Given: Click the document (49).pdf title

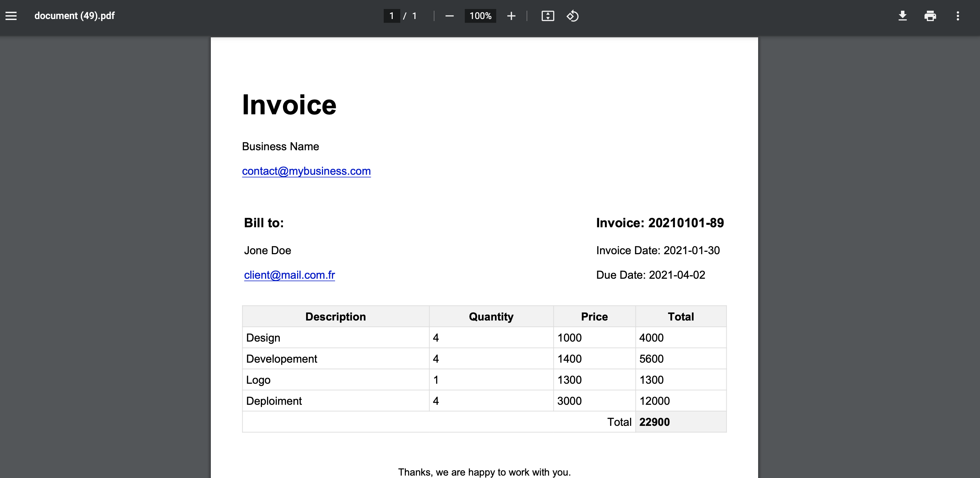Looking at the screenshot, I should coord(75,16).
